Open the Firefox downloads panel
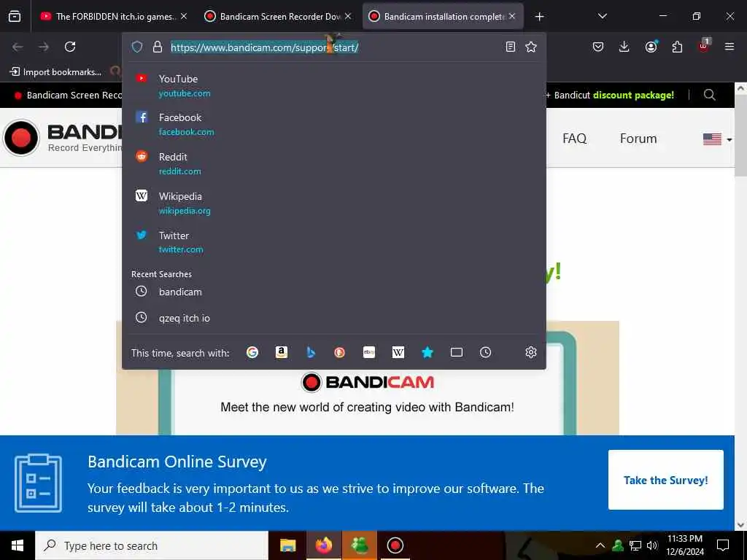 624,47
